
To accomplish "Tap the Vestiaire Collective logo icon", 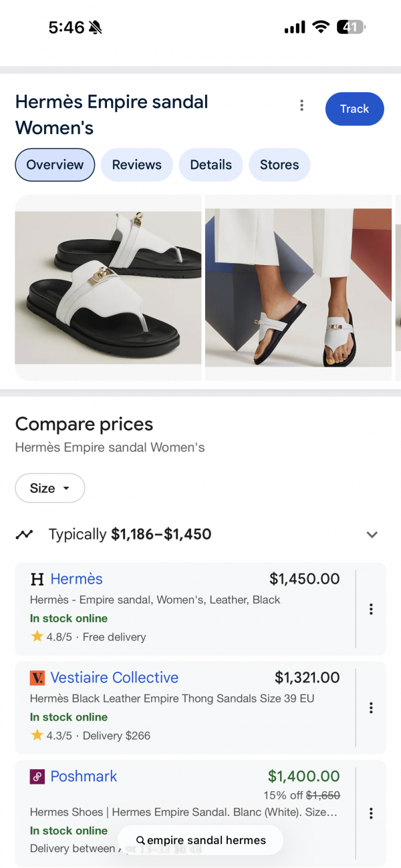I will click(x=37, y=678).
